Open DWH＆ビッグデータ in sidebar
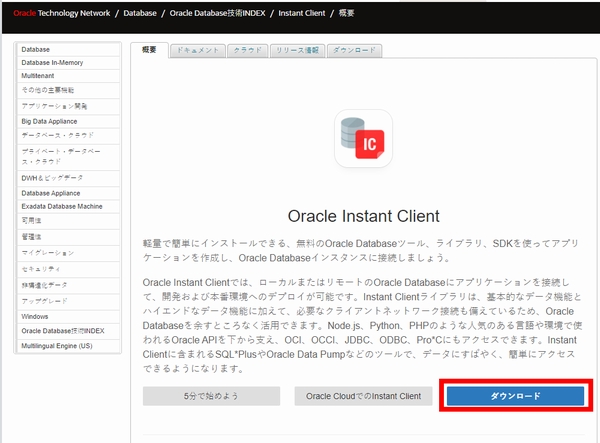 tap(68, 178)
